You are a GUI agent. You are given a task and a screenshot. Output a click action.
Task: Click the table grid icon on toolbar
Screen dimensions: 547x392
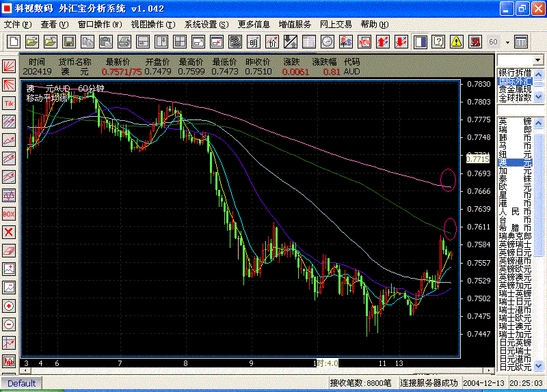click(x=521, y=42)
